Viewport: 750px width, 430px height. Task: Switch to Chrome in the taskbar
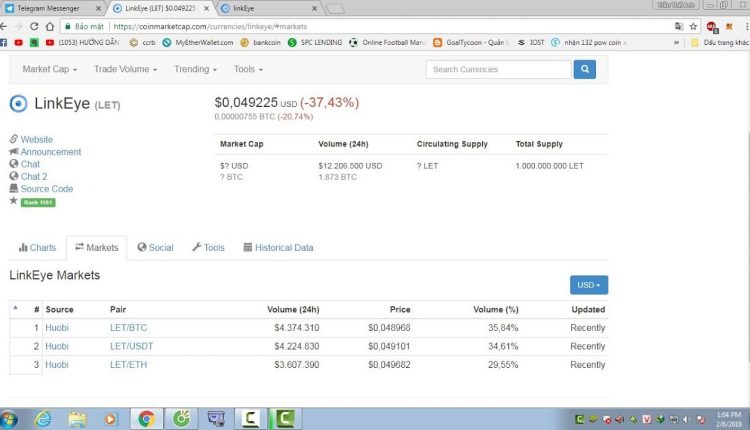pyautogui.click(x=146, y=419)
